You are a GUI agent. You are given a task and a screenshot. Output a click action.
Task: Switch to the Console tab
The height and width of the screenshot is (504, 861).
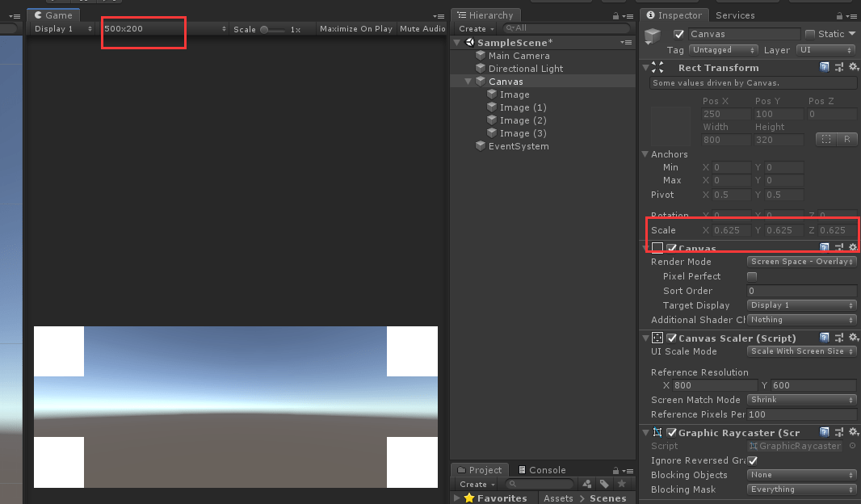click(x=542, y=470)
